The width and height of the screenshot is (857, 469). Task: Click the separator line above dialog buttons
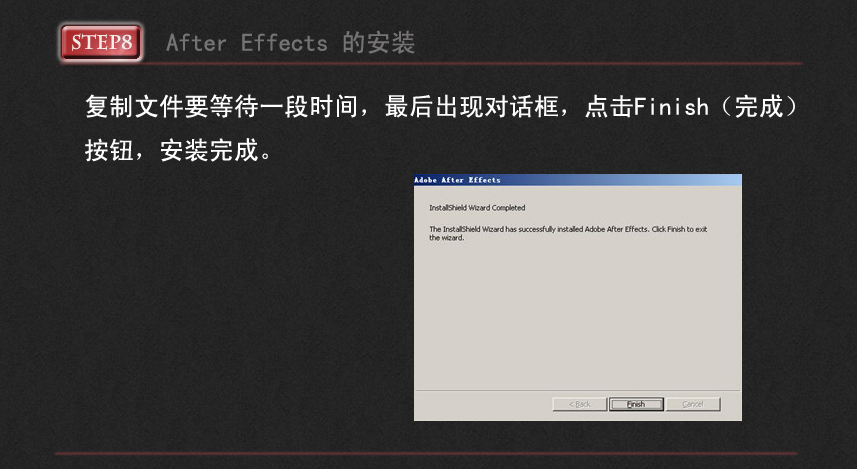pyautogui.click(x=578, y=390)
